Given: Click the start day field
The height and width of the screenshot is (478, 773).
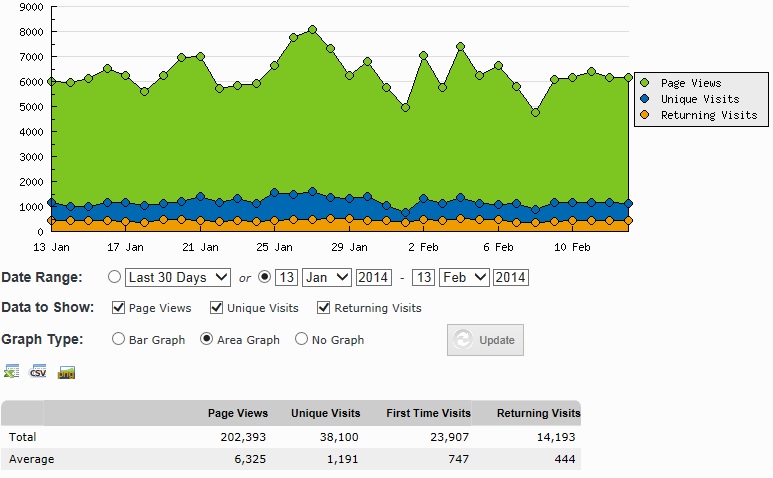Looking at the screenshot, I should [287, 277].
